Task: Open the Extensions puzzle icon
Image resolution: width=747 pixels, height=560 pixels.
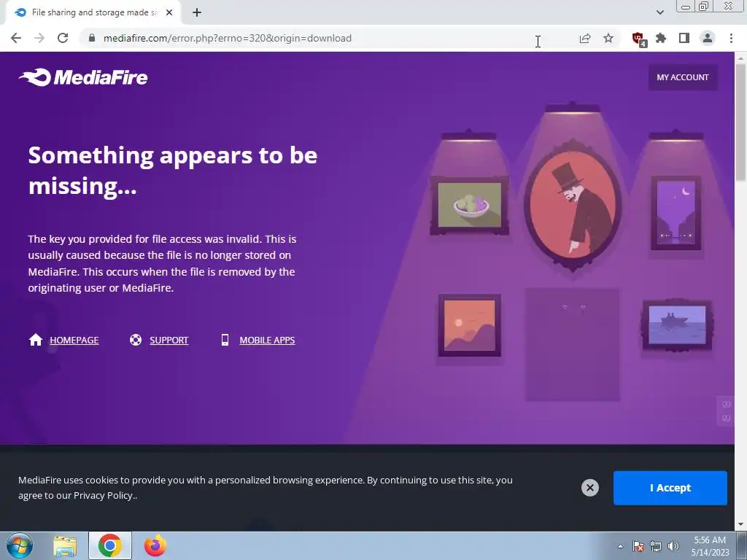Action: coord(661,38)
